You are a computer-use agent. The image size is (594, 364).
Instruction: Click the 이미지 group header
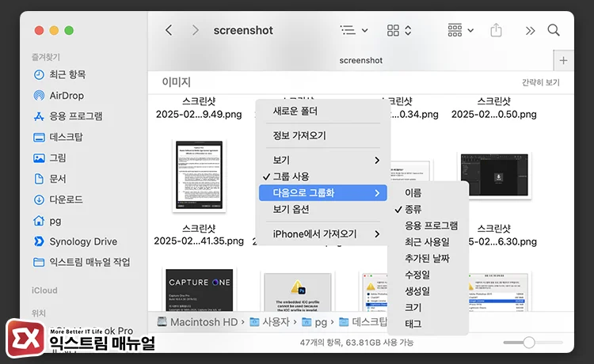point(176,82)
